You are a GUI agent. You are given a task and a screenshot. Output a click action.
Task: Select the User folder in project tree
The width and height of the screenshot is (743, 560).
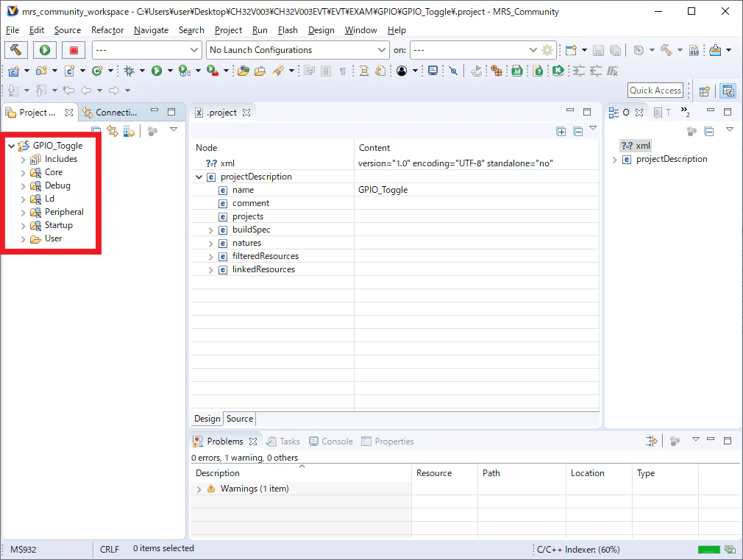(53, 238)
